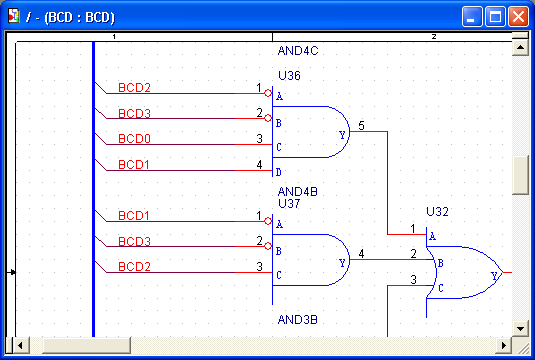535x360 pixels.
Task: Select the blue vertical bus line
Action: [93, 189]
